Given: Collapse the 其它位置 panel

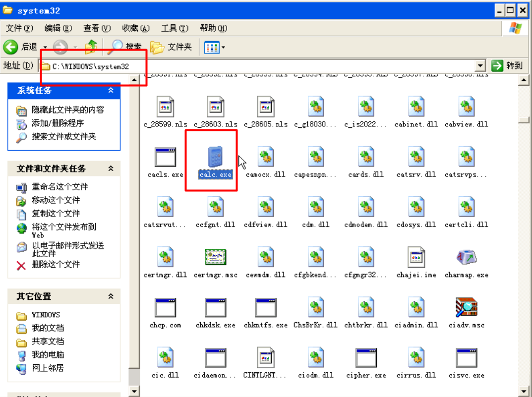Looking at the screenshot, I should 111,296.
